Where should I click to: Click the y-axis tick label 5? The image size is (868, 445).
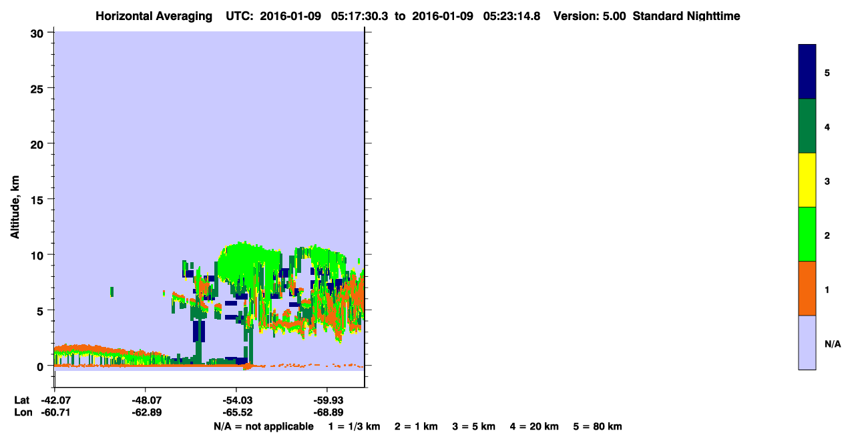41,311
